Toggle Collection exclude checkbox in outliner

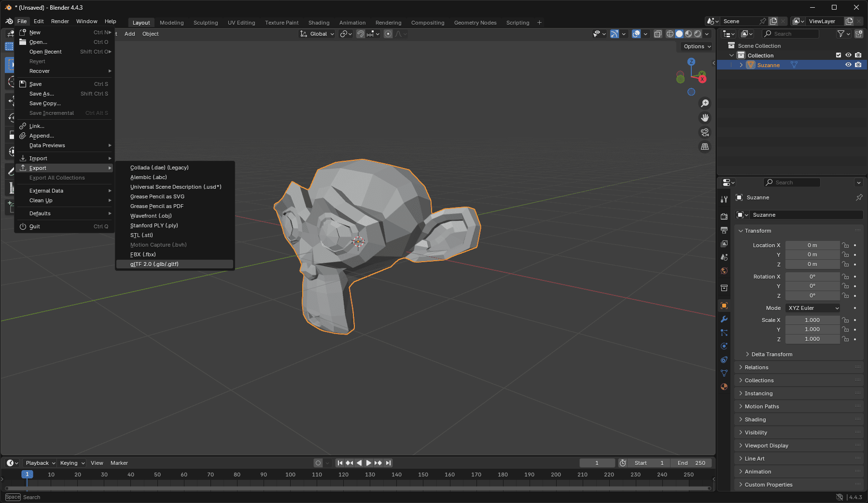[x=839, y=55]
